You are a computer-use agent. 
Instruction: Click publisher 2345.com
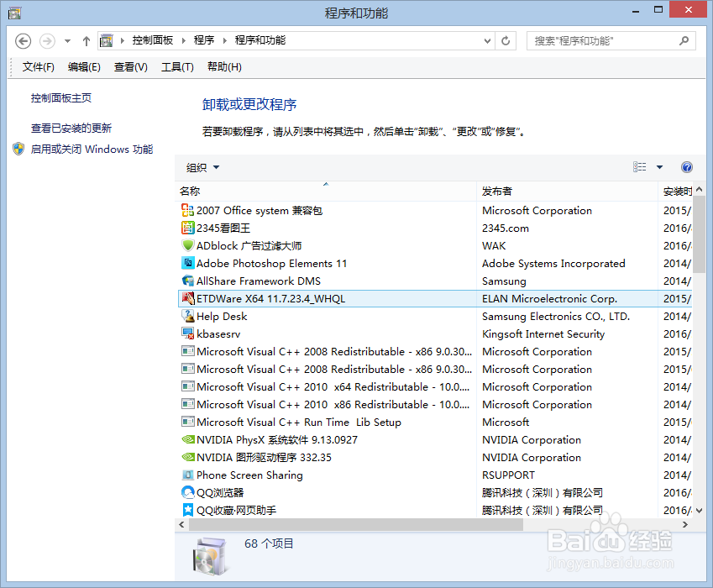click(506, 228)
